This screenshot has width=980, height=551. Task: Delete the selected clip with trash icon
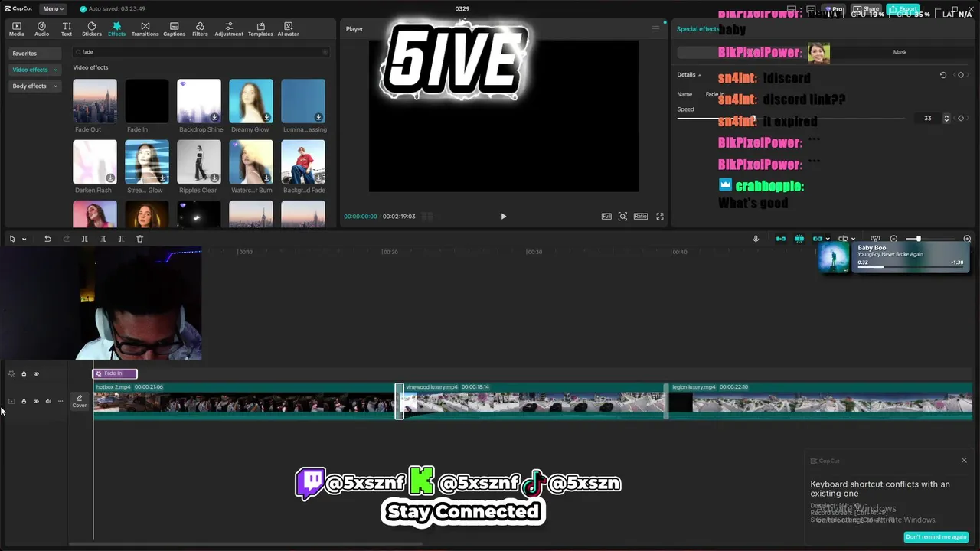point(139,239)
